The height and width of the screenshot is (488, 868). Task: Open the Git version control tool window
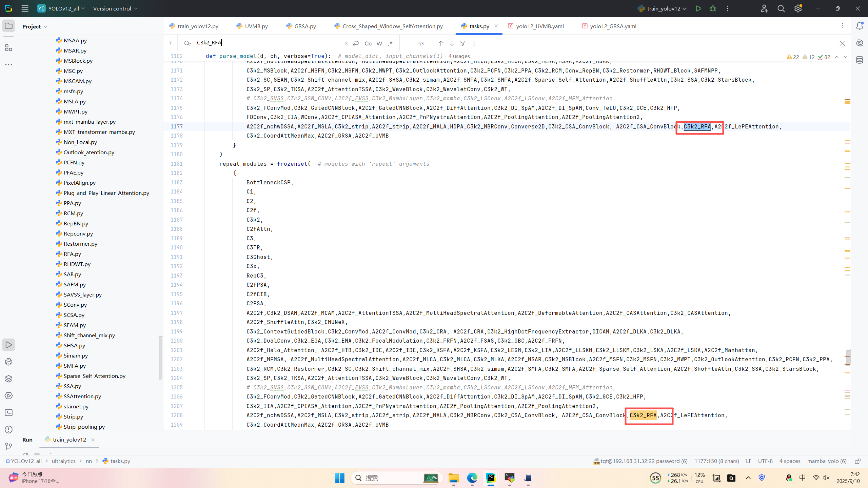8,446
